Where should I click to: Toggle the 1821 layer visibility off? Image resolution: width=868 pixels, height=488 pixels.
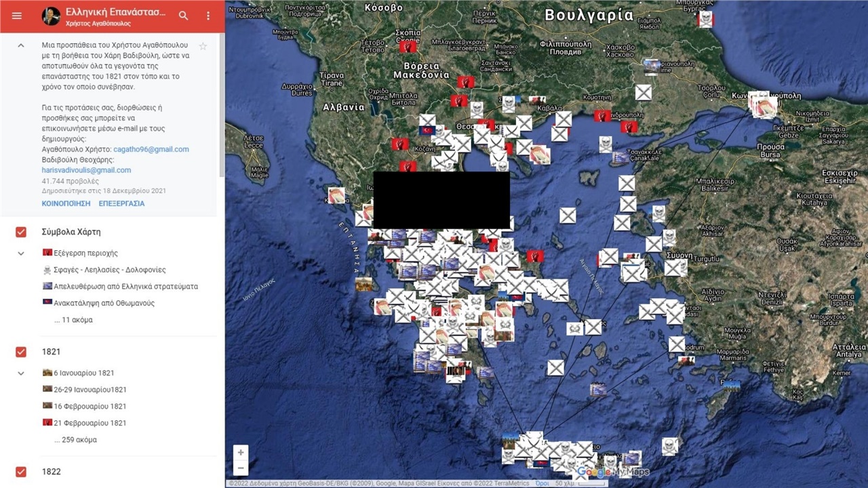[20, 352]
